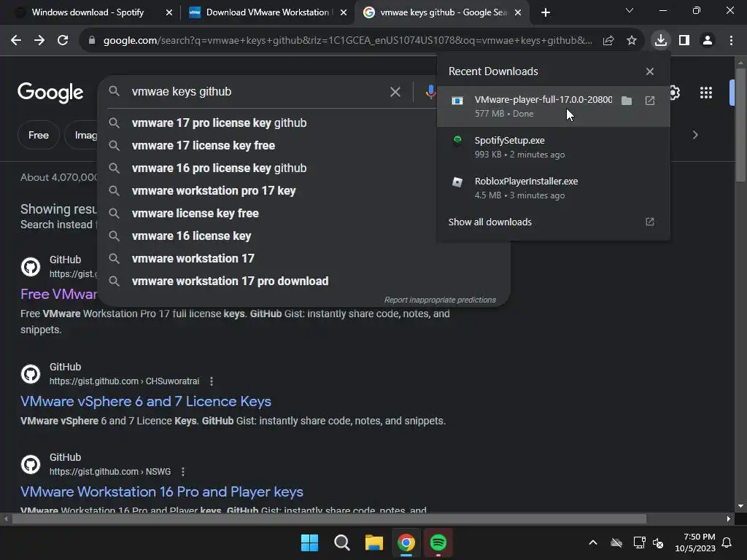Open the notifications bell in taskbar
Viewport: 747px width, 560px height.
[727, 542]
